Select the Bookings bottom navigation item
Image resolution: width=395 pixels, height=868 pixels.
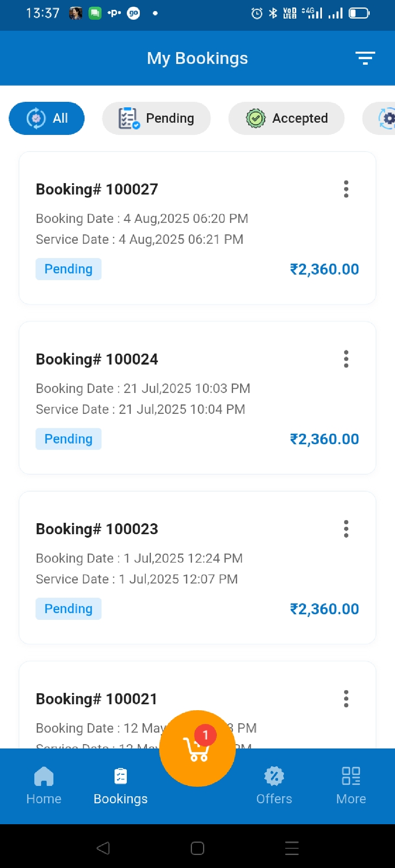[x=120, y=785]
